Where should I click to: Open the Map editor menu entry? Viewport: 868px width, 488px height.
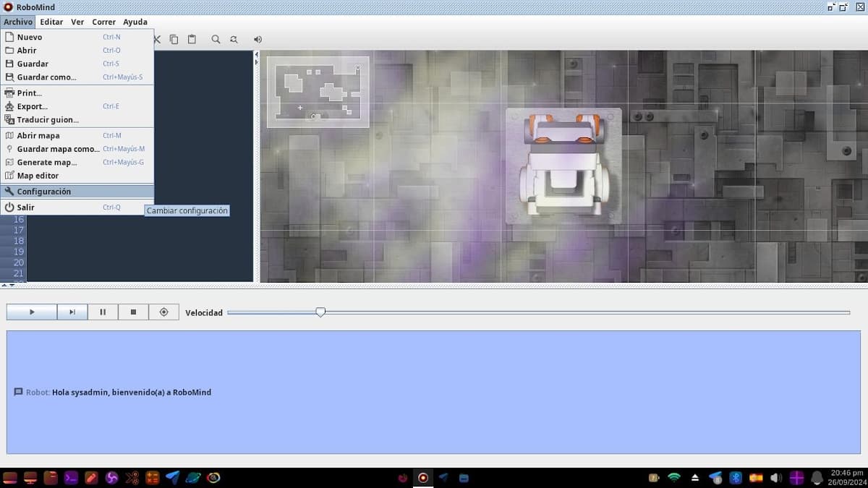(x=38, y=176)
